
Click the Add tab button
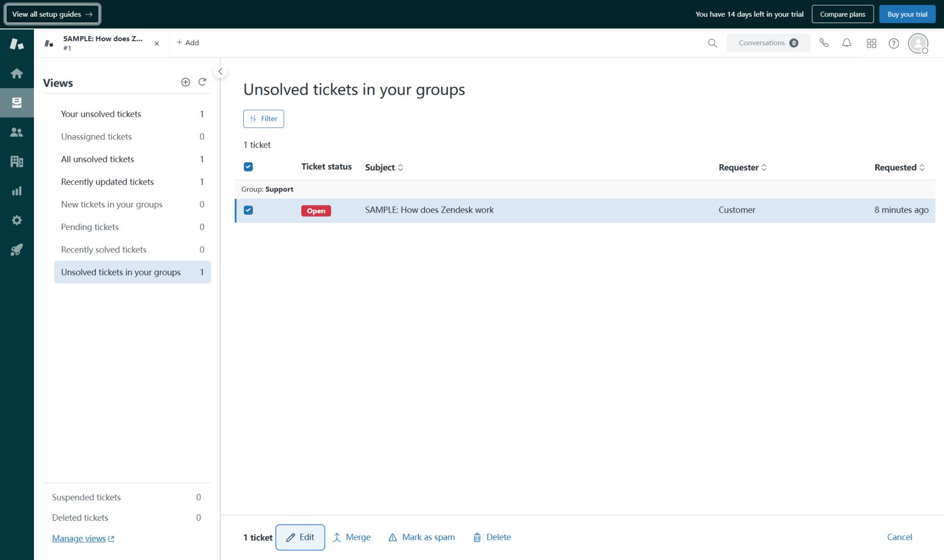coord(188,43)
